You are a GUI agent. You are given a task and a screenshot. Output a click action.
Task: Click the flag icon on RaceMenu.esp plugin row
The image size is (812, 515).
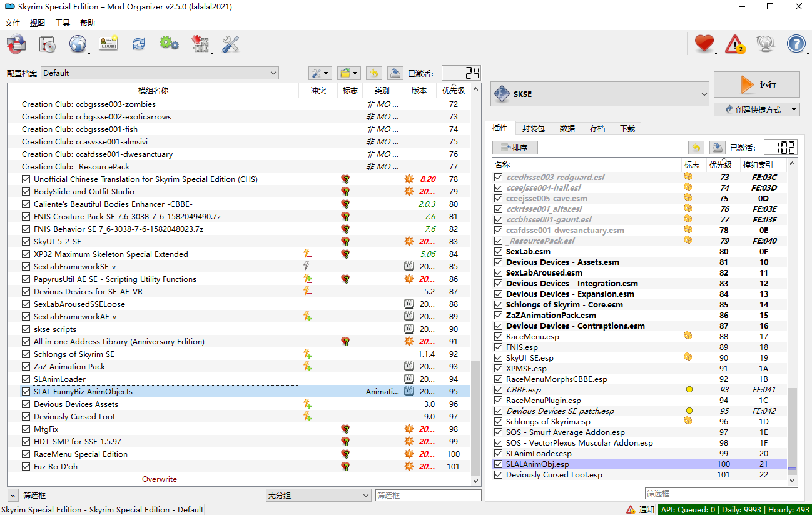pos(689,336)
